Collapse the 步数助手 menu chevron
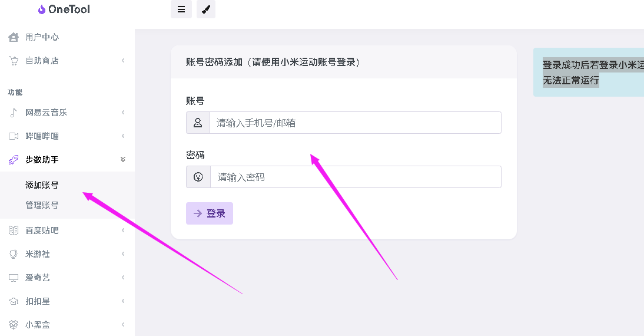The height and width of the screenshot is (336, 644). [x=123, y=160]
